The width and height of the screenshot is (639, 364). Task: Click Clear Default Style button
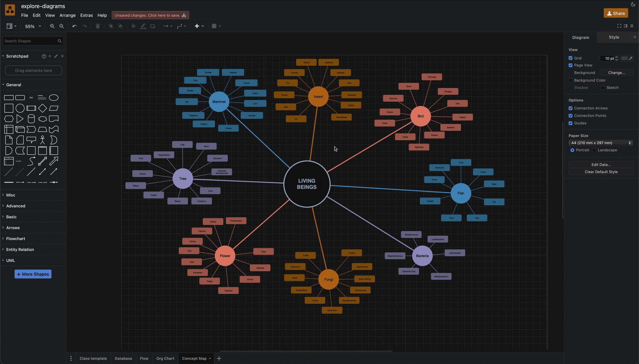tap(601, 172)
